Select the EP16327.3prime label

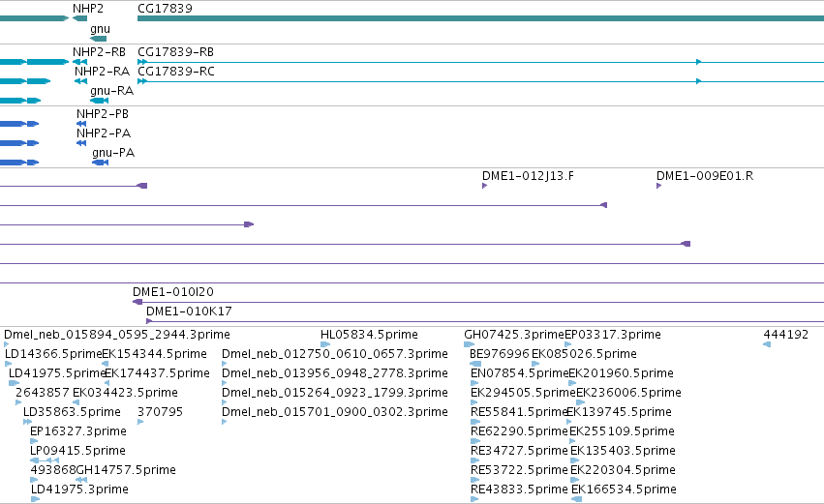click(x=78, y=431)
